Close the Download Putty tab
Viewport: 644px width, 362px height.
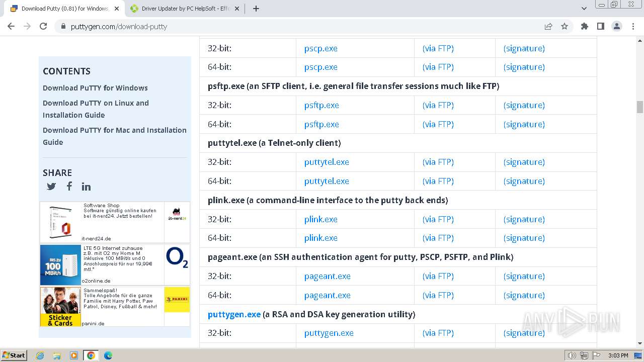(x=117, y=9)
